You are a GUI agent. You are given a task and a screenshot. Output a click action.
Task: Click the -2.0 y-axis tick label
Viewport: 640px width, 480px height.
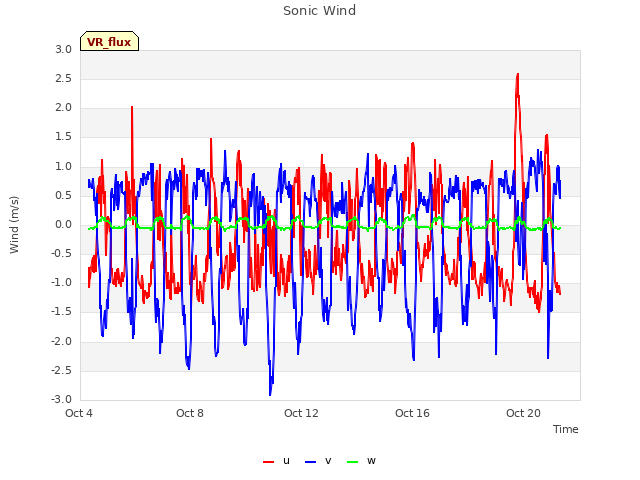[62, 342]
